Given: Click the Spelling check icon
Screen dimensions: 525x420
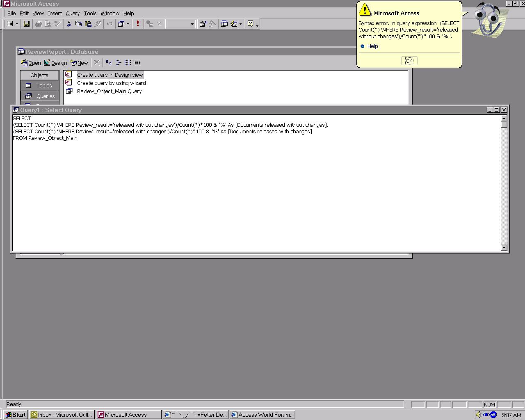Looking at the screenshot, I should 57,24.
